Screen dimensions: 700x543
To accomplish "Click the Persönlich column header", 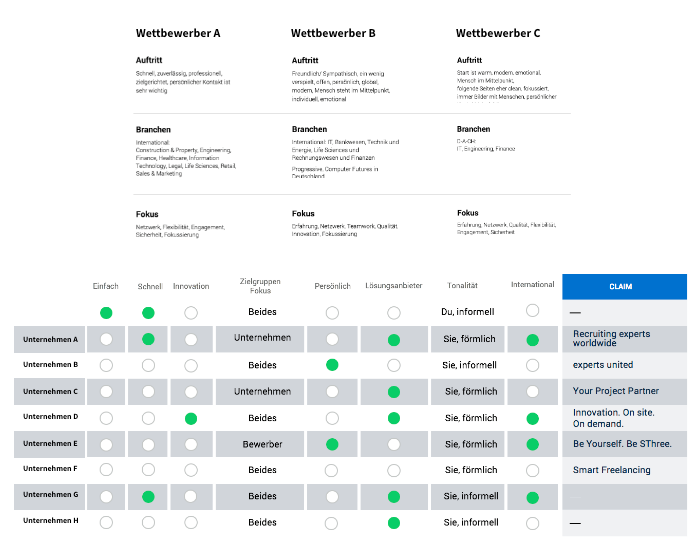I will [x=332, y=286].
